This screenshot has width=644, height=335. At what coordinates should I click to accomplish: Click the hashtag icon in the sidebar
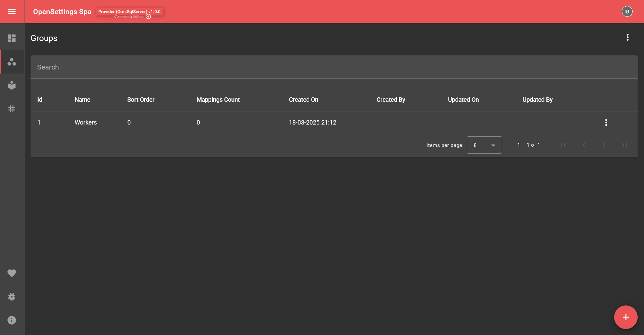point(12,109)
